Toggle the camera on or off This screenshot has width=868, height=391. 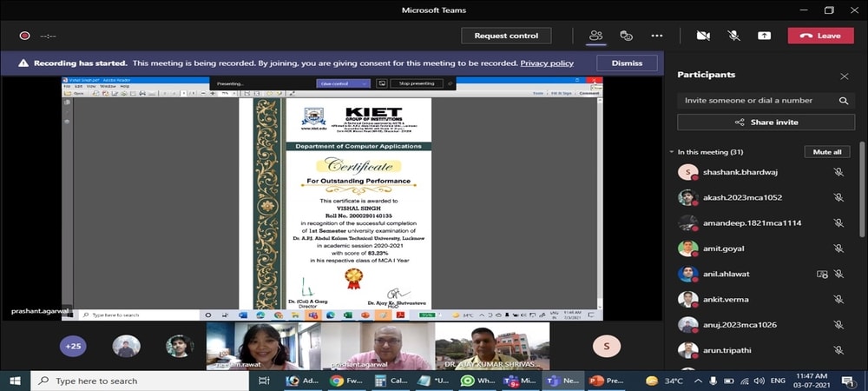703,36
